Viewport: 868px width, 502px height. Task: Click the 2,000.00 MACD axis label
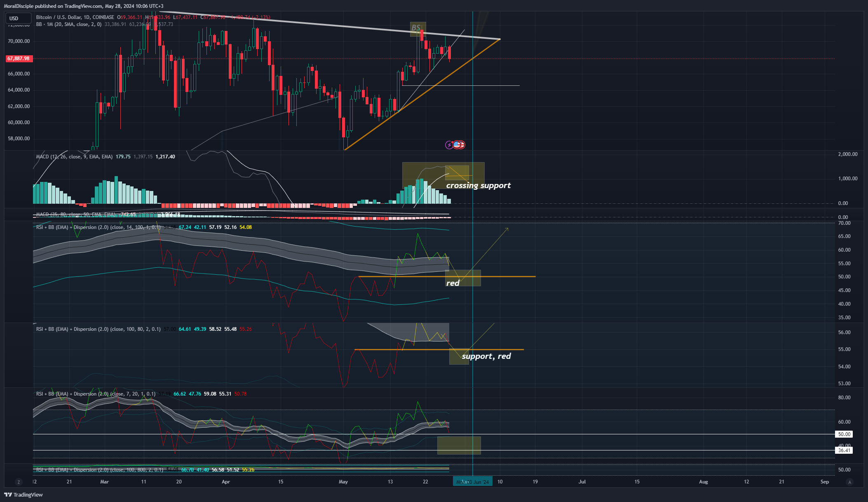(848, 154)
